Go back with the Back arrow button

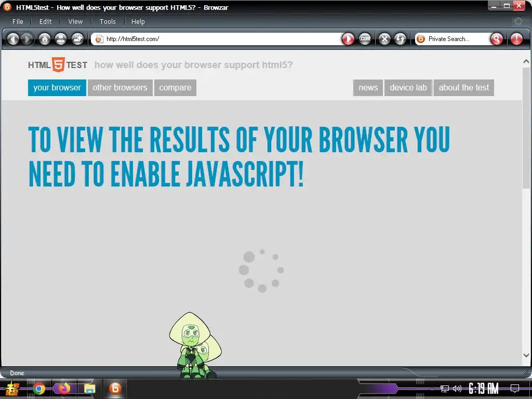(x=13, y=39)
